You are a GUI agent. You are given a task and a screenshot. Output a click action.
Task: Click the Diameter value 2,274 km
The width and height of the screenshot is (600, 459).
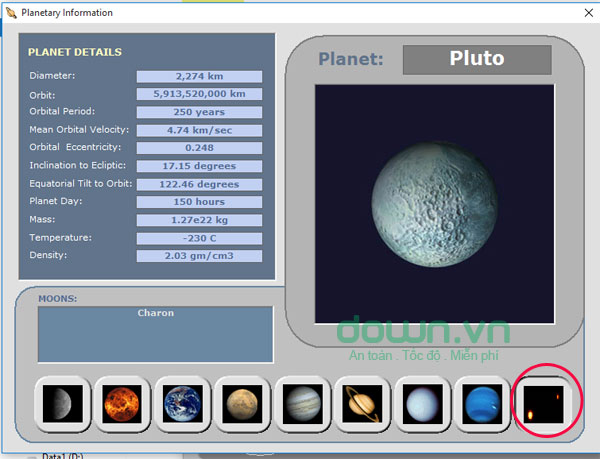pyautogui.click(x=199, y=76)
